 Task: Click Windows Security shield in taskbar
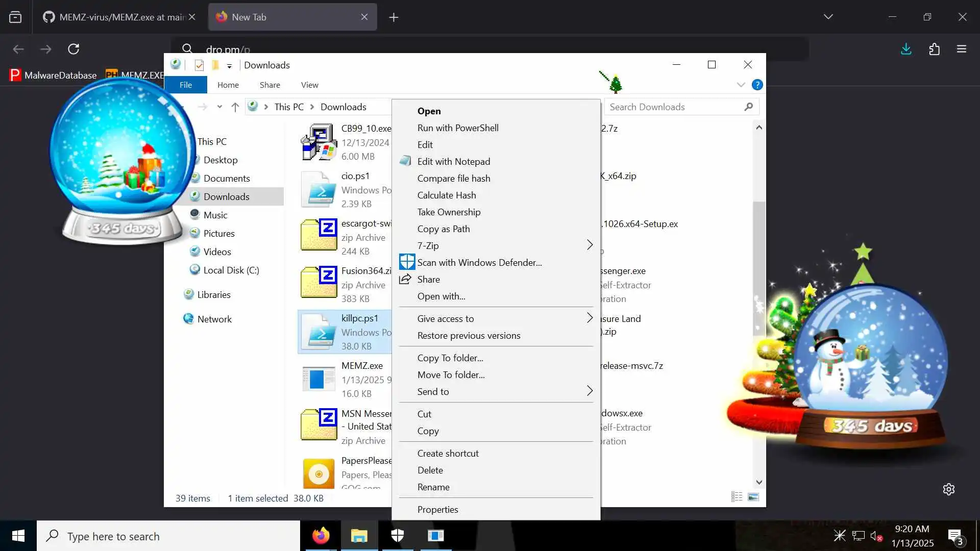398,535
